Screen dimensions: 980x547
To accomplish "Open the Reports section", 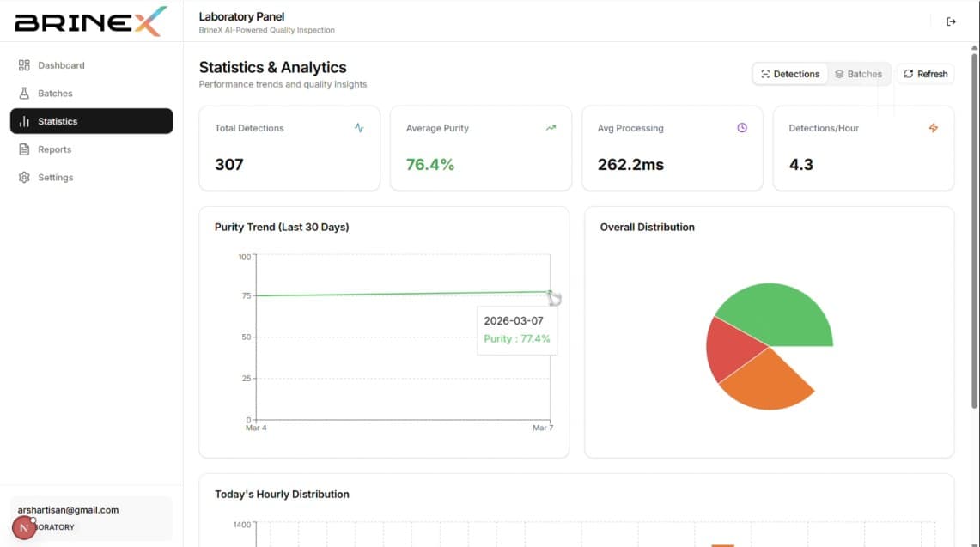I will click(91, 149).
